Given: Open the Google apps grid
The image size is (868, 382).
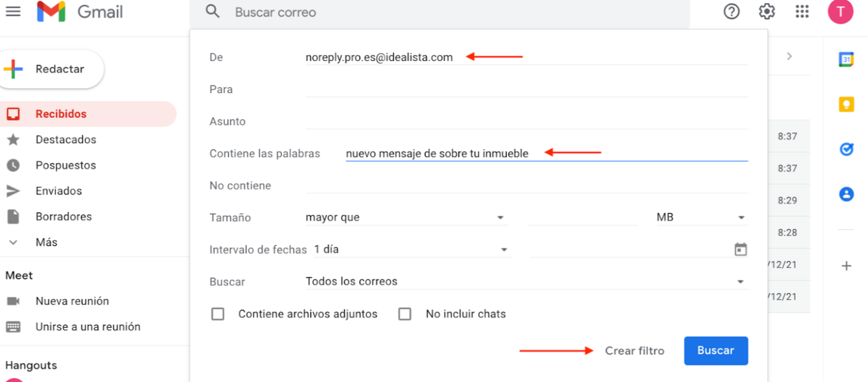Looking at the screenshot, I should pyautogui.click(x=802, y=12).
